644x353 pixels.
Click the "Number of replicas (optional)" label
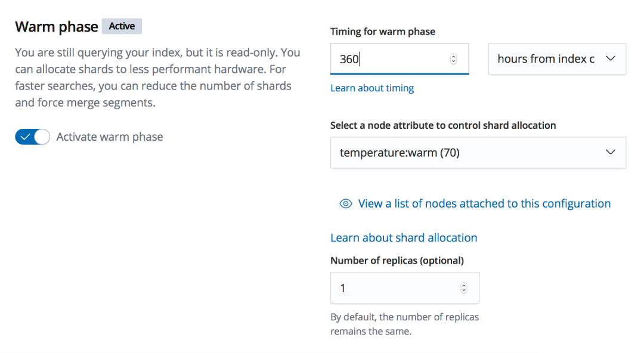(x=397, y=261)
